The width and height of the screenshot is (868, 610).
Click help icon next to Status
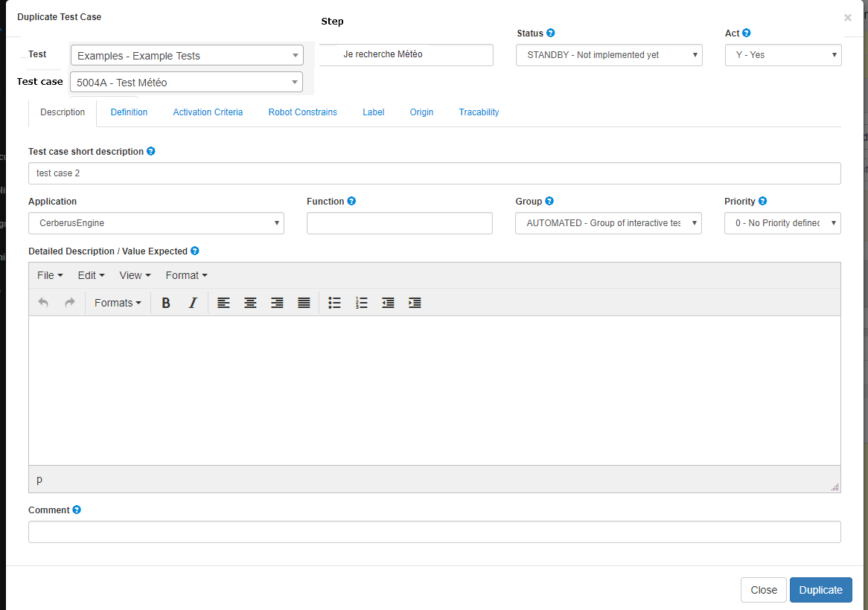point(551,33)
